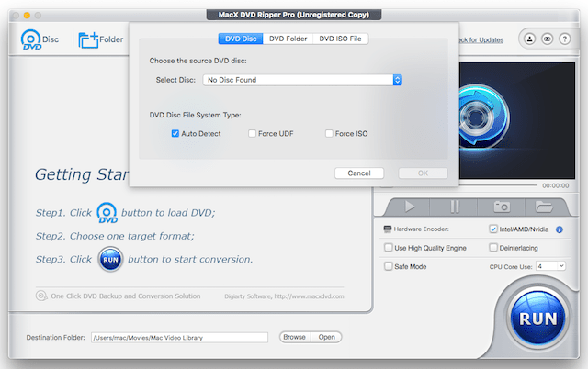The width and height of the screenshot is (588, 369).
Task: Click the macxdvd.com website link
Action: coord(309,296)
